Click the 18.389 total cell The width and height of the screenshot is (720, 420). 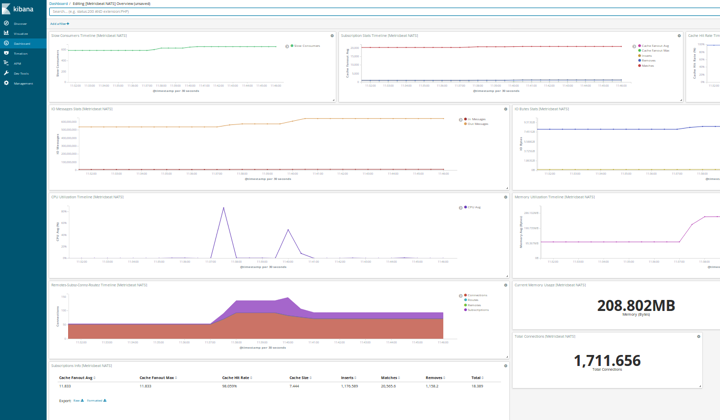[477, 386]
